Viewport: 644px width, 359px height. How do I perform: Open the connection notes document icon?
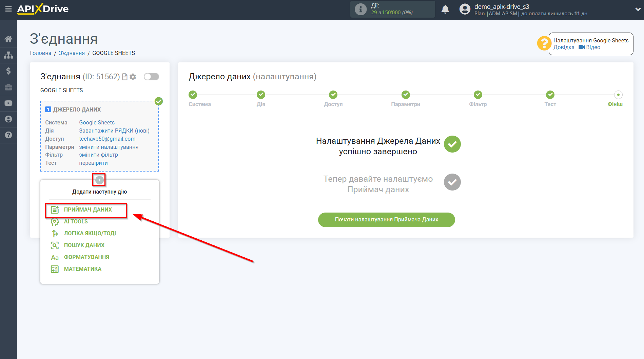coord(125,77)
